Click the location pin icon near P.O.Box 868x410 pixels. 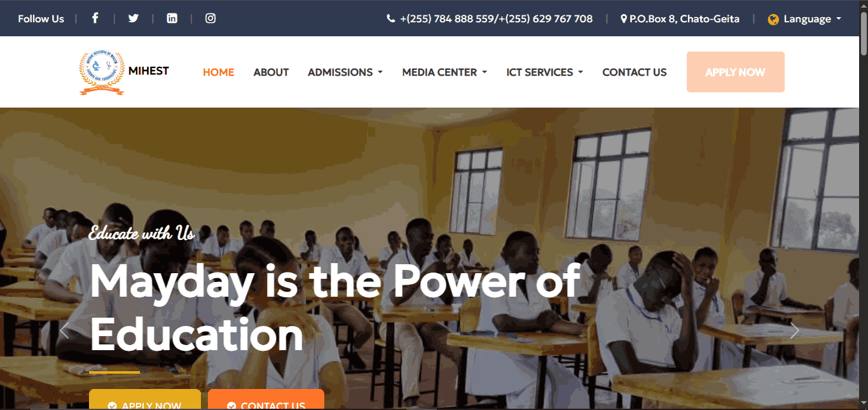coord(624,19)
